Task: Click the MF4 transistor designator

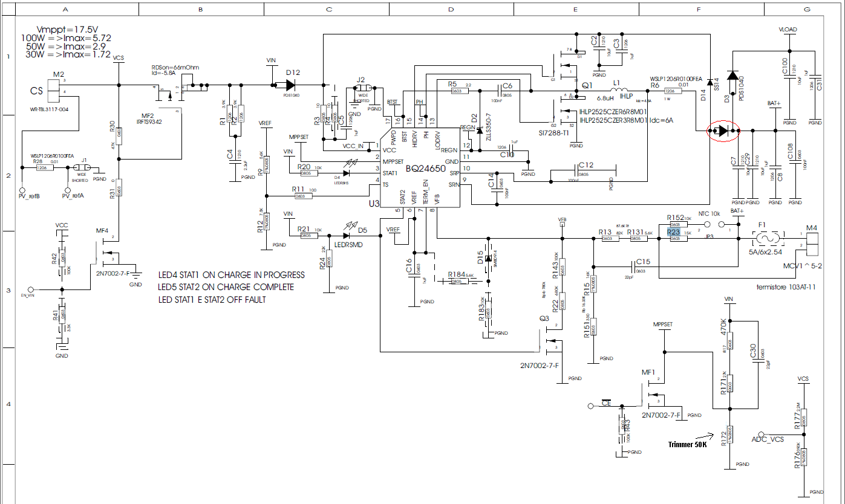Action: (x=102, y=230)
